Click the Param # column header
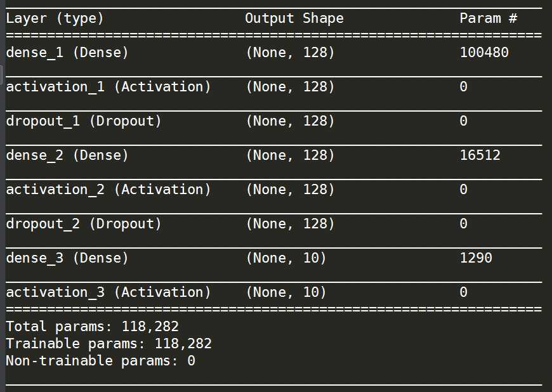Screen dimensions: 552x392 [489, 18]
